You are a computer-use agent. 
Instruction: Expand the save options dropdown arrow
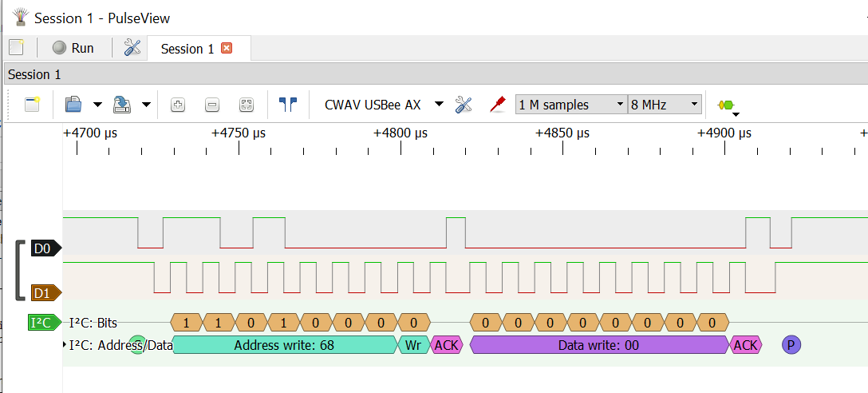tap(147, 104)
